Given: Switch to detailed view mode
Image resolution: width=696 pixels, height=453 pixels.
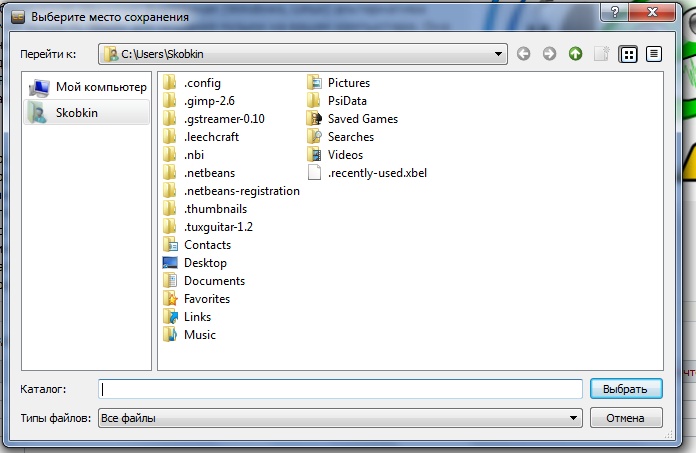Looking at the screenshot, I should (654, 54).
